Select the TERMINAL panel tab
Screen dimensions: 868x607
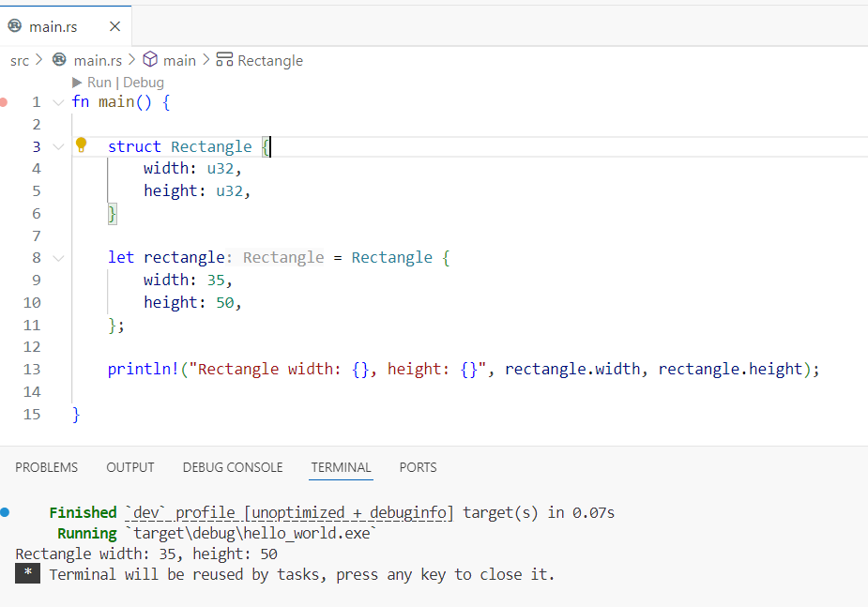click(341, 467)
